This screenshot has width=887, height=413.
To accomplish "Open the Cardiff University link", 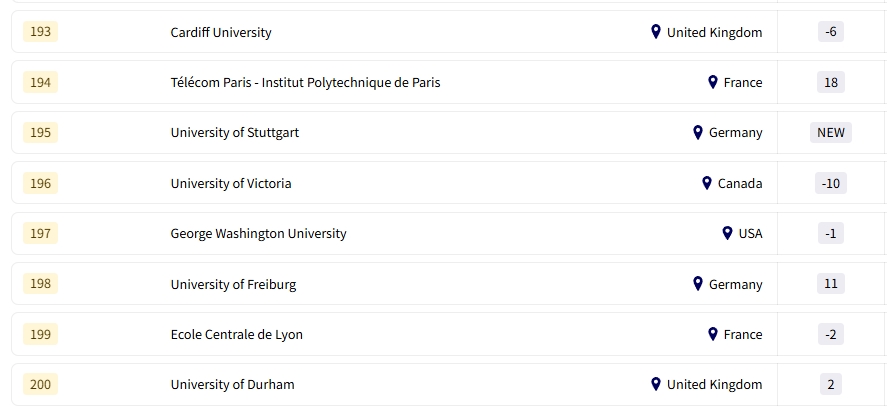I will tap(221, 32).
